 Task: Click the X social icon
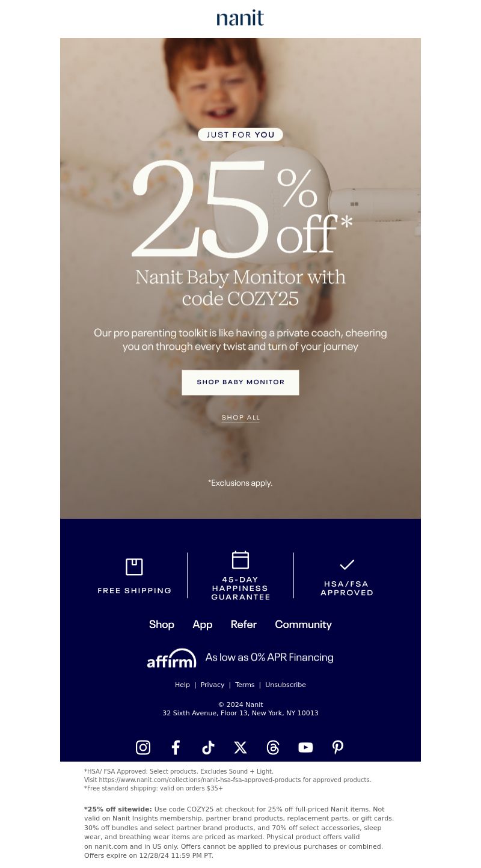click(x=240, y=747)
